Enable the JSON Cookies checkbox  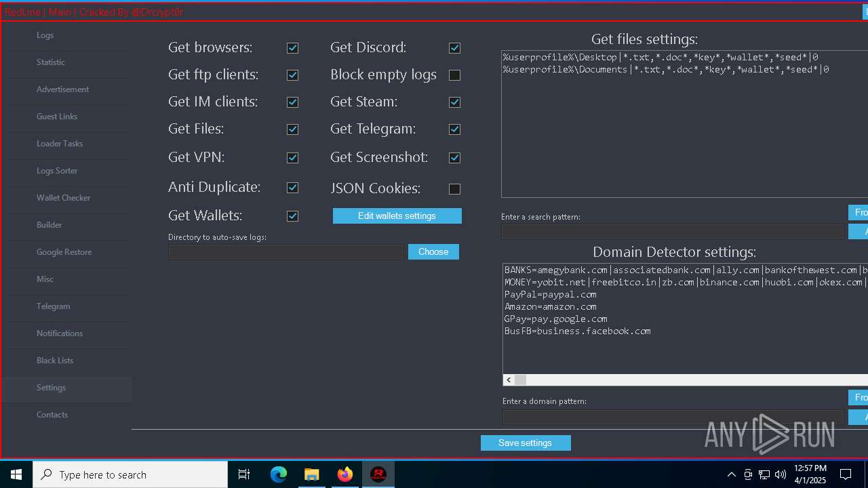[x=454, y=189]
